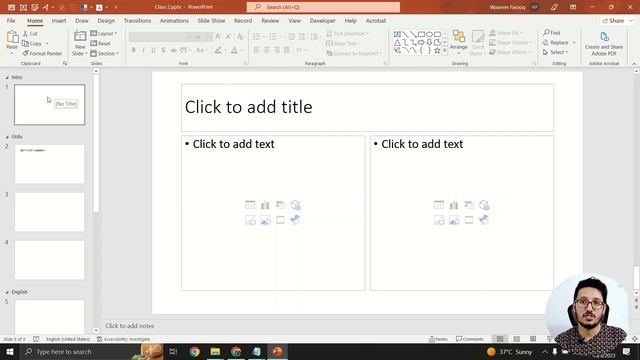Open the Developer tab
This screenshot has width=640, height=360.
point(322,20)
